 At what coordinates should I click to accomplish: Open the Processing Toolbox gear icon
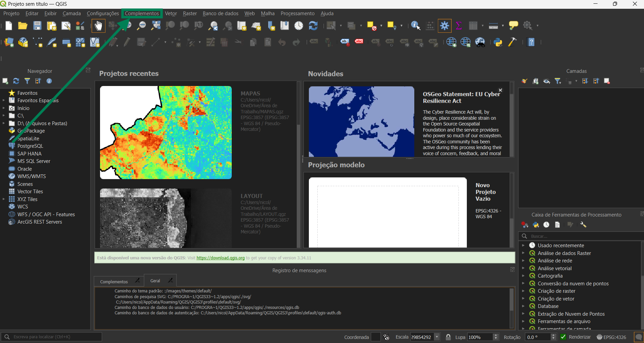(445, 26)
